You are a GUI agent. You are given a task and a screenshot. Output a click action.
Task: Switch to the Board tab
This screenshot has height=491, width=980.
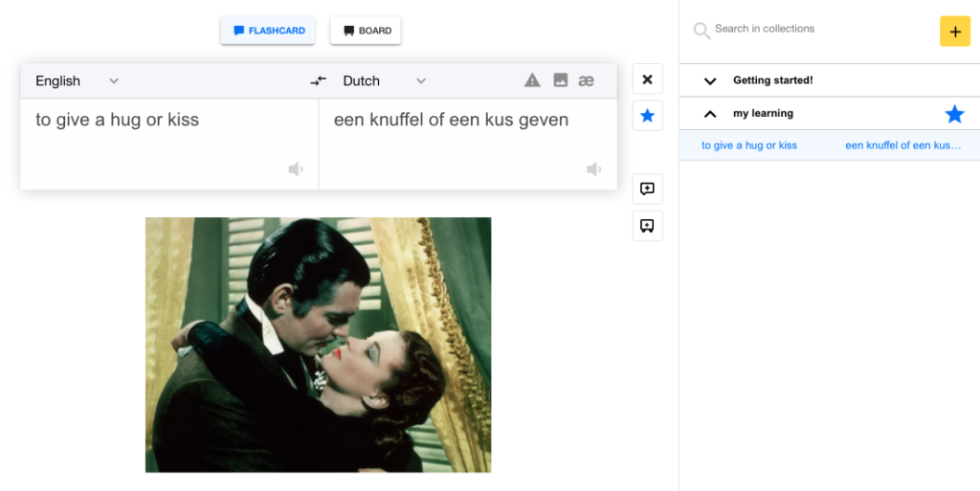(366, 31)
